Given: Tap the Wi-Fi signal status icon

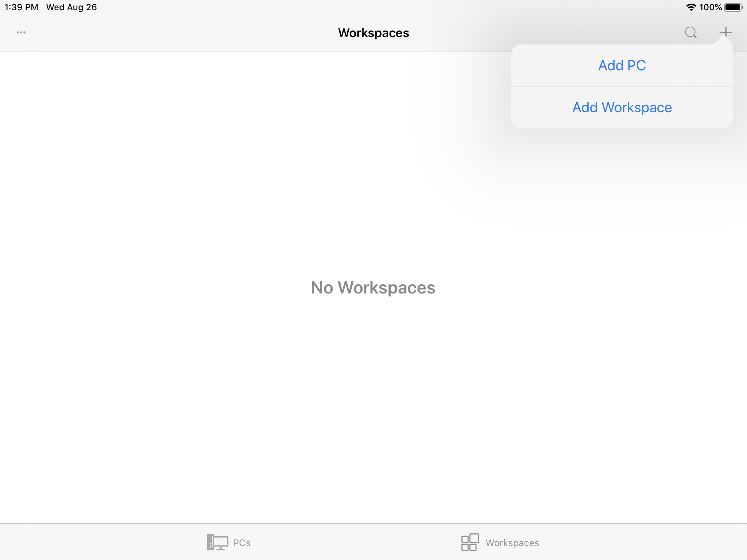Looking at the screenshot, I should [690, 7].
